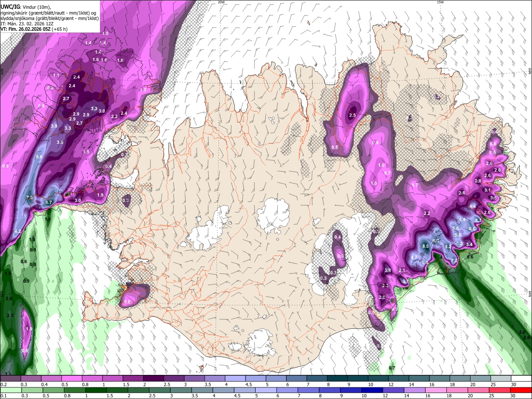The image size is (532, 399).
Task: Click the 'rigning/skúrir' legend description line
Action: [48, 13]
